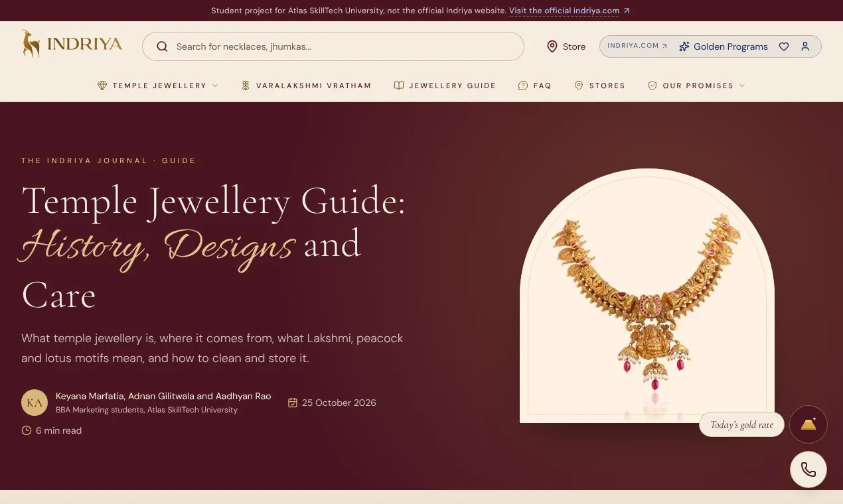Open the INDRIYA.COM external link
Image resolution: width=843 pixels, height=504 pixels.
[637, 46]
